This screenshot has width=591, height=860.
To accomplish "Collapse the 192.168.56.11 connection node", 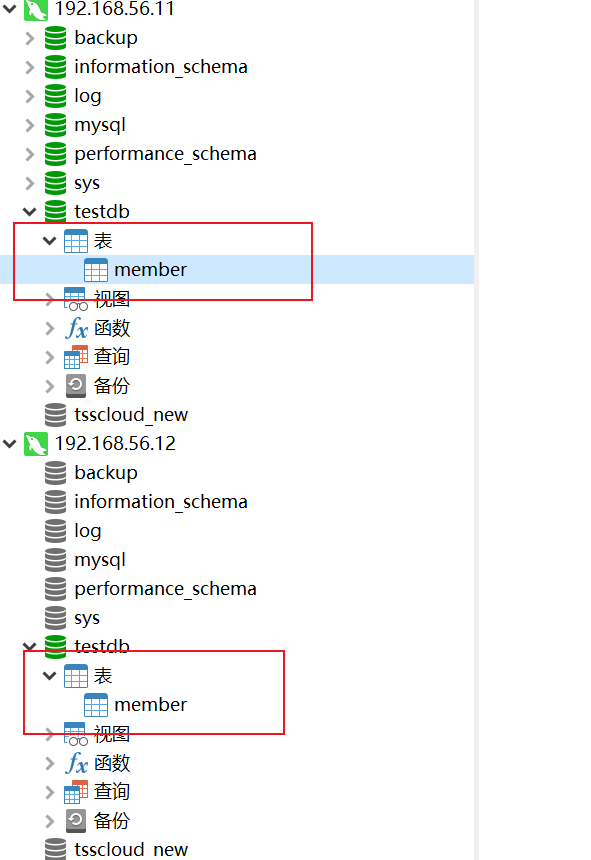I will point(10,8).
